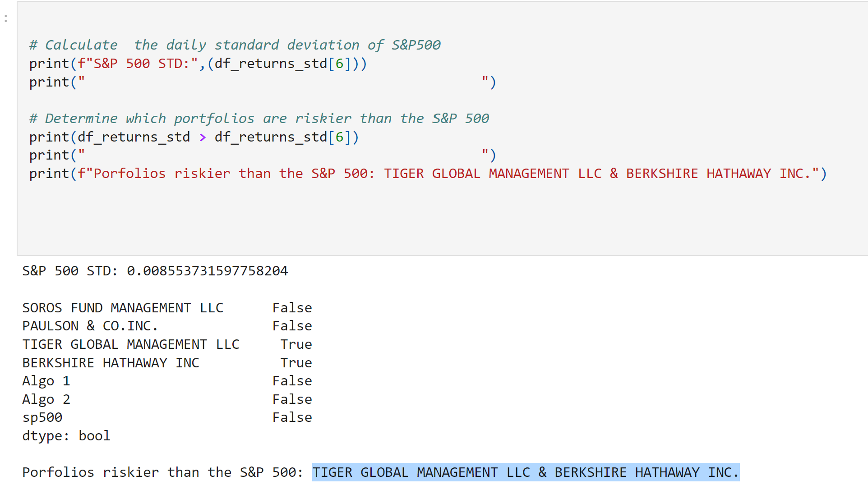Click the sp500 row label in output

[42, 417]
